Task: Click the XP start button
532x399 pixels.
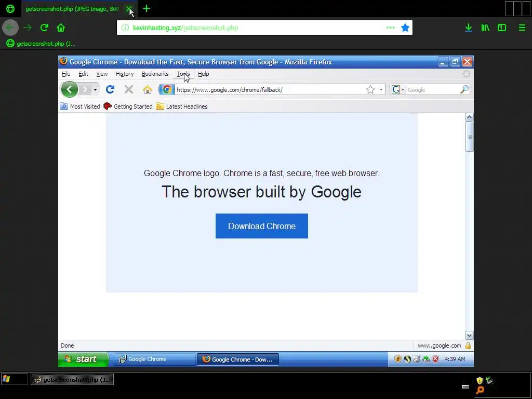Action: point(84,359)
